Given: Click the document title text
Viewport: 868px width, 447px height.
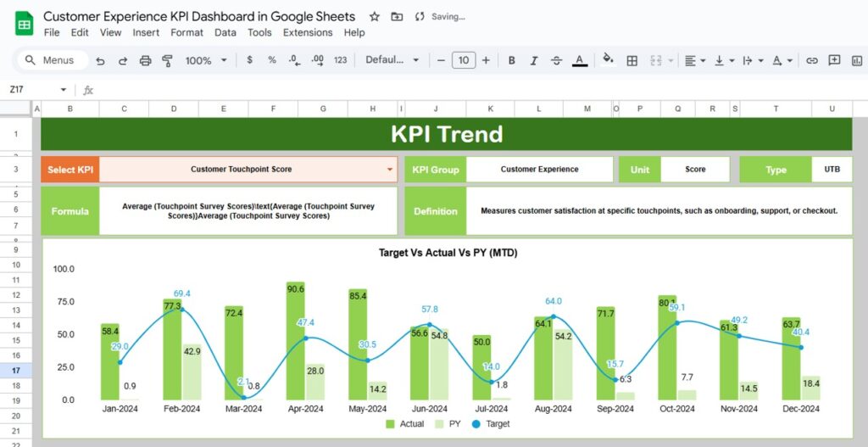Looking at the screenshot, I should [x=199, y=17].
